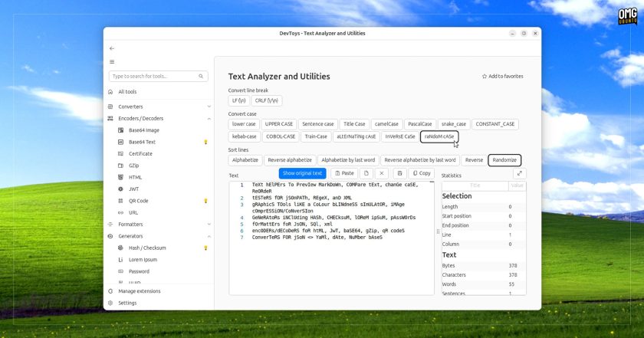
Task: Sort lines with Alphabetize
Action: pos(245,160)
